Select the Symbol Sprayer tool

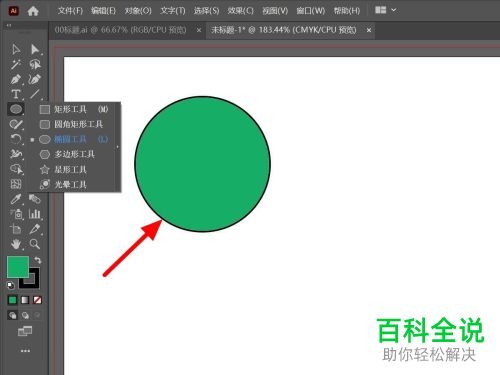16,214
